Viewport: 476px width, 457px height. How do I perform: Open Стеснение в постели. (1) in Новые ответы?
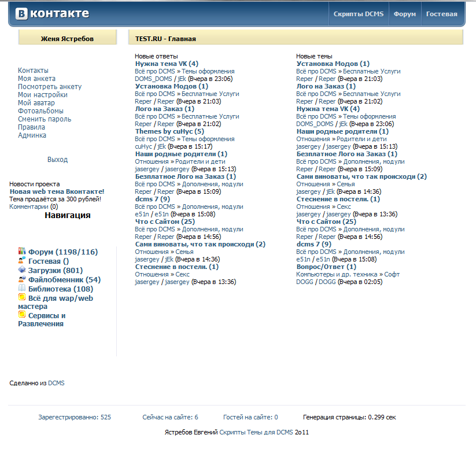point(176,267)
